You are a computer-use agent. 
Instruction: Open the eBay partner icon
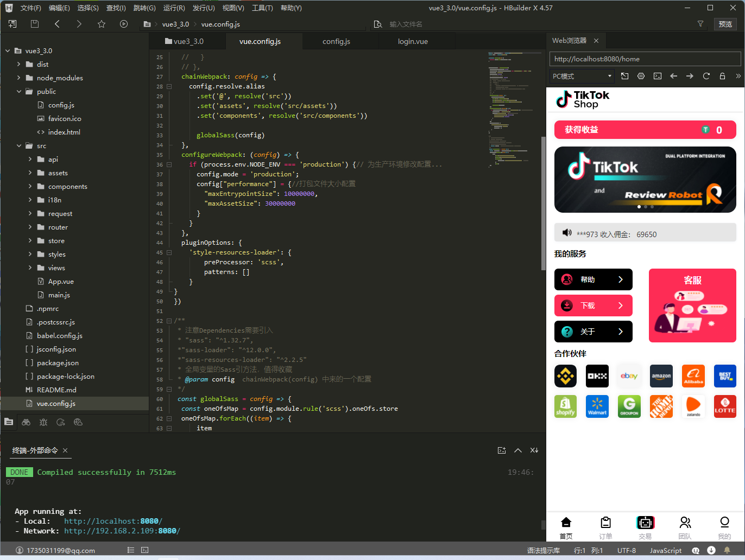(x=629, y=376)
